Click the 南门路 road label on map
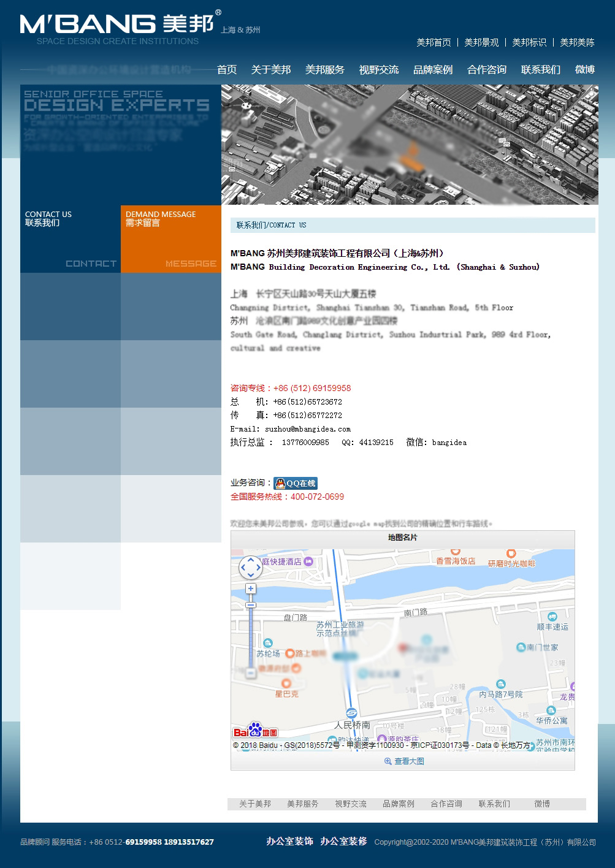Image resolution: width=615 pixels, height=868 pixels. coord(416,612)
